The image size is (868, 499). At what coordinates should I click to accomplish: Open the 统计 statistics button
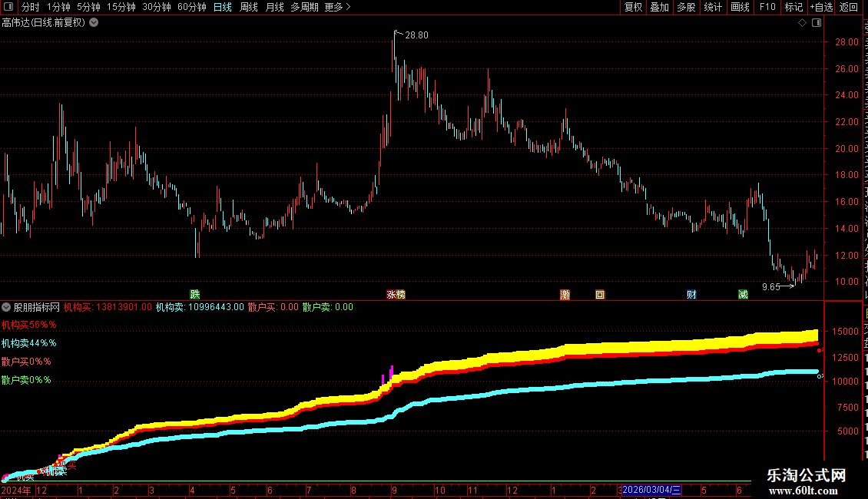(x=712, y=7)
